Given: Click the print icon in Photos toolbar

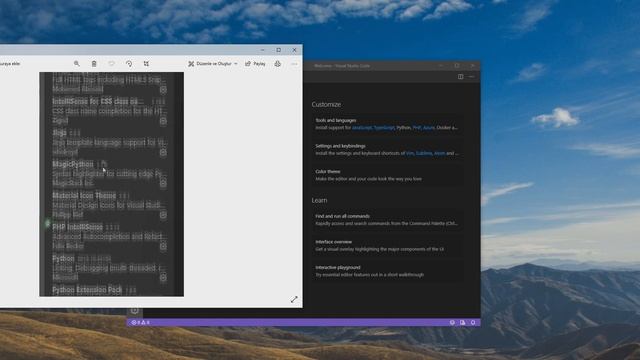Looking at the screenshot, I should (x=278, y=64).
